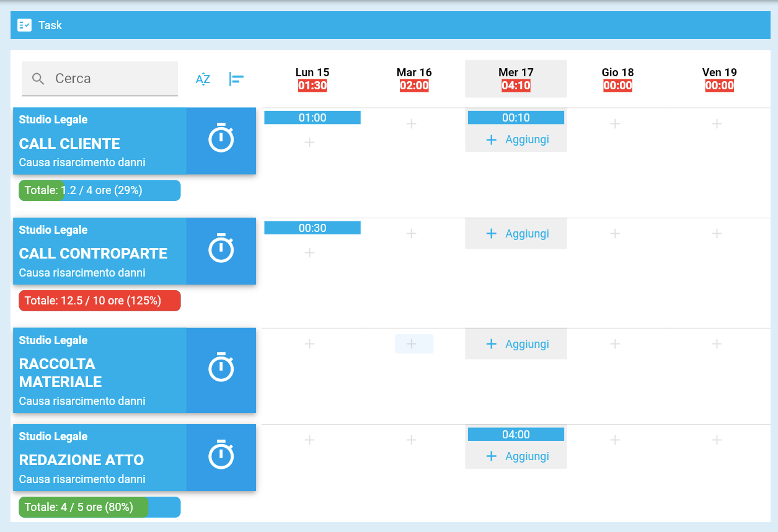Screen dimensions: 778x532
Task: Add Friday entry for CALL CLIENTE
Action: point(717,124)
